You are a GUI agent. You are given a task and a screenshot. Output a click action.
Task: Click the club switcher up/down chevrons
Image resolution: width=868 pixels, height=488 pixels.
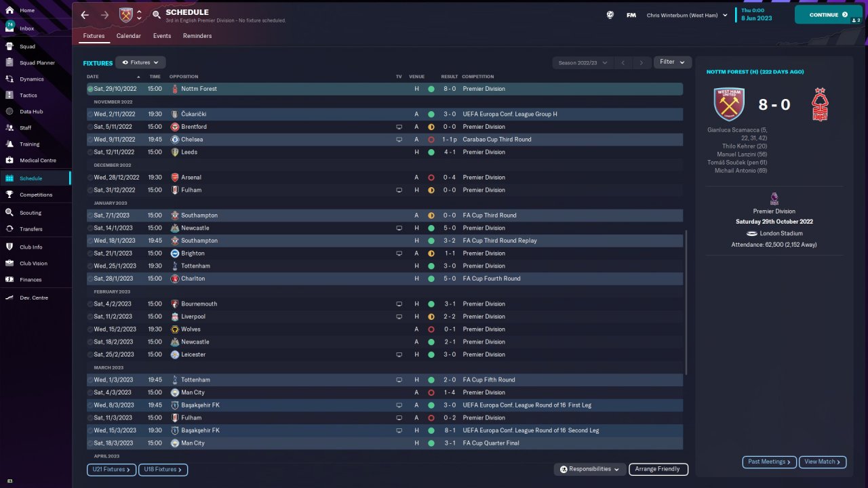pos(139,15)
